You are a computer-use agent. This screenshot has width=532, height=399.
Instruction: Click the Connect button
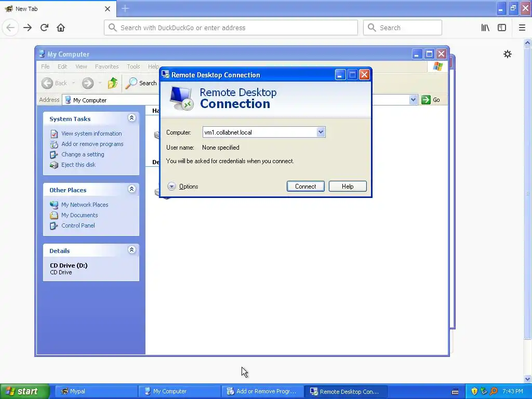305,187
